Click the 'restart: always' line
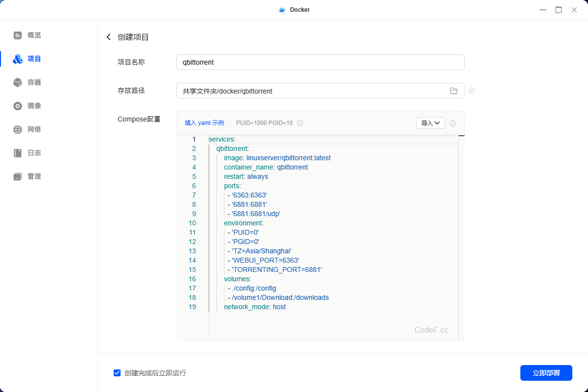588x392 pixels. pyautogui.click(x=246, y=176)
